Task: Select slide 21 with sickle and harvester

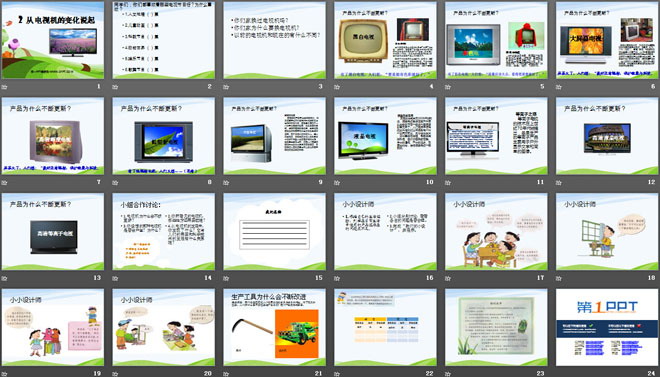Action: tap(274, 327)
